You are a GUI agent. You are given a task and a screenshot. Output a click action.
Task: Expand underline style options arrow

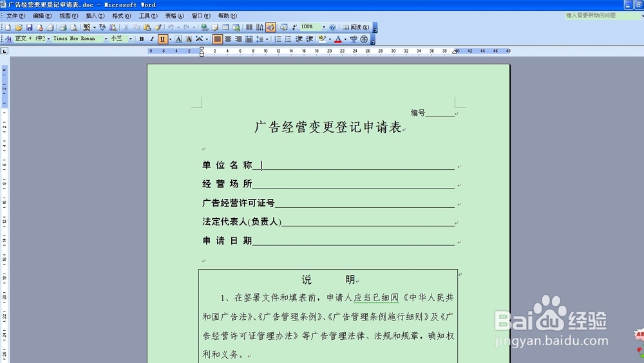point(170,39)
